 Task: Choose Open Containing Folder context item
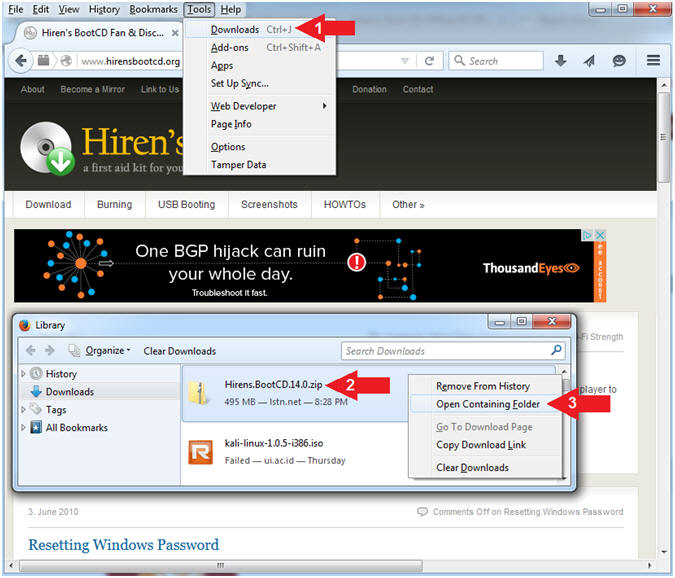(x=486, y=404)
